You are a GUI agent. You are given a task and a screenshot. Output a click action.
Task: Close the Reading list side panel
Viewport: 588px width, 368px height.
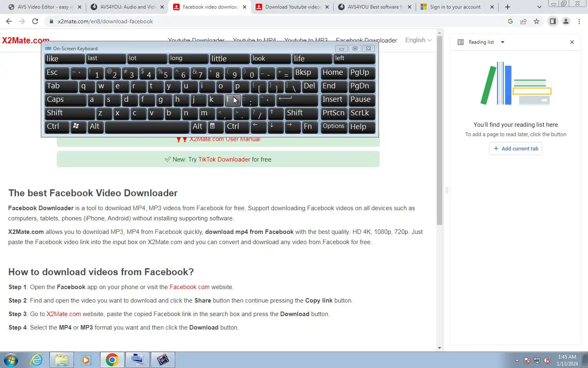pos(572,42)
